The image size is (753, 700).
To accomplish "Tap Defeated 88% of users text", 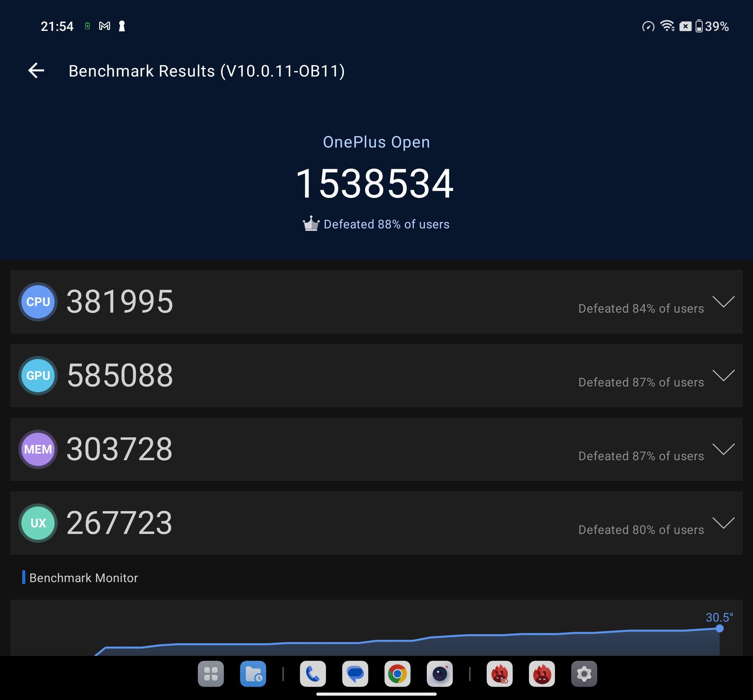I will coord(386,224).
